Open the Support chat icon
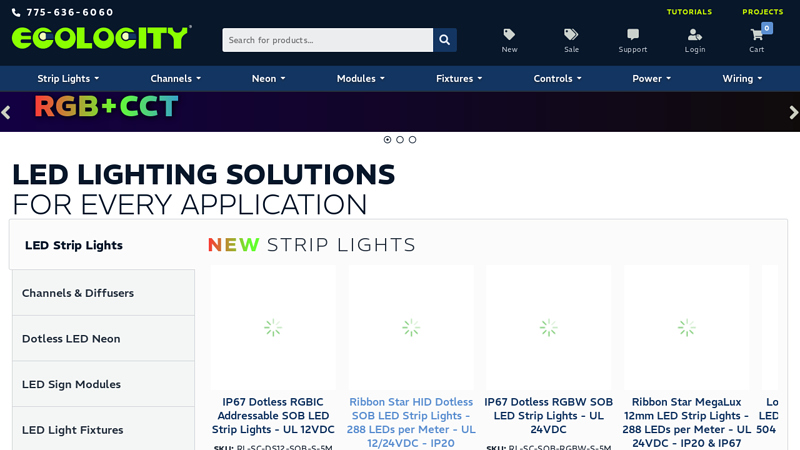 point(632,35)
